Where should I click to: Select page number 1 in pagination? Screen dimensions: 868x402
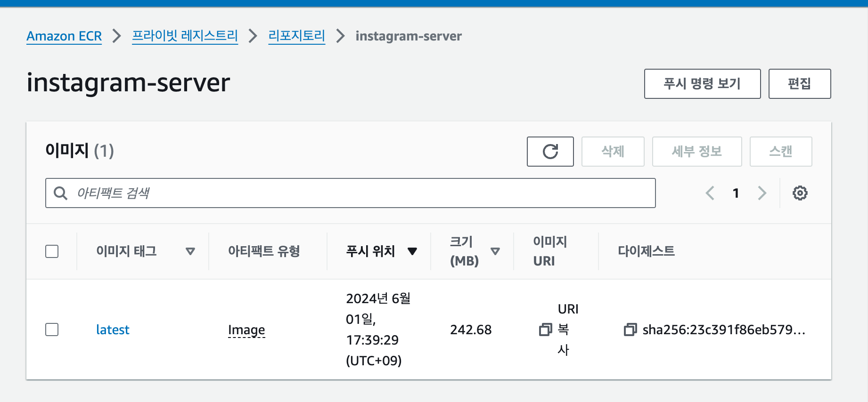[x=736, y=193]
